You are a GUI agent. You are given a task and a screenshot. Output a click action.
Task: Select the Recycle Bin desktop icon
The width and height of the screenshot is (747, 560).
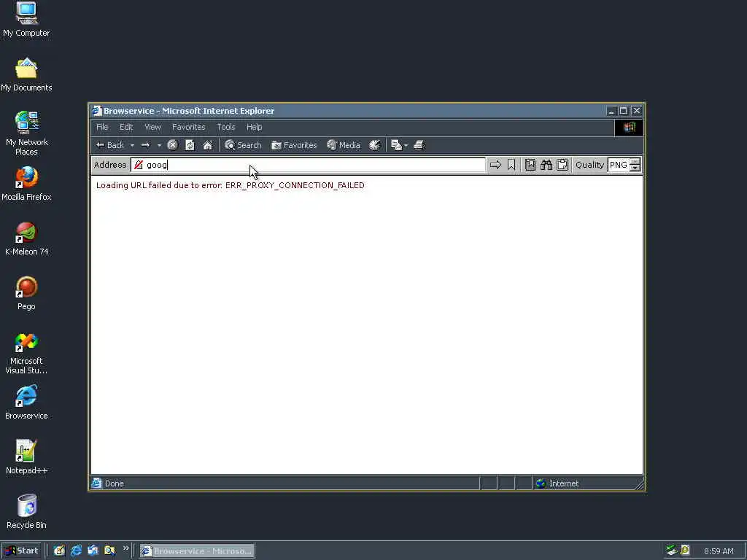tap(26, 512)
